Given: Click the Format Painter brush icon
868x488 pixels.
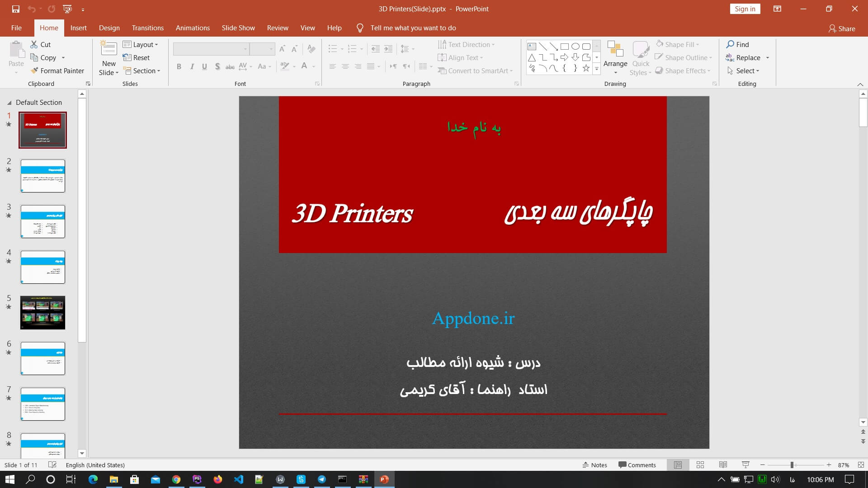Looking at the screenshot, I should coord(34,70).
